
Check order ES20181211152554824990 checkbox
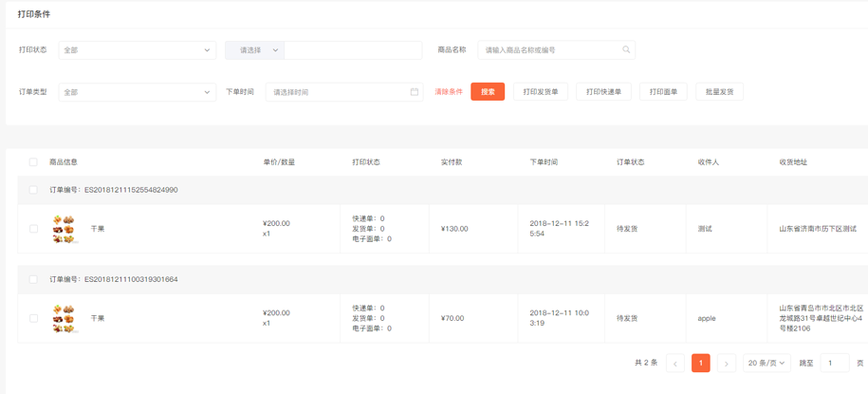(x=33, y=190)
